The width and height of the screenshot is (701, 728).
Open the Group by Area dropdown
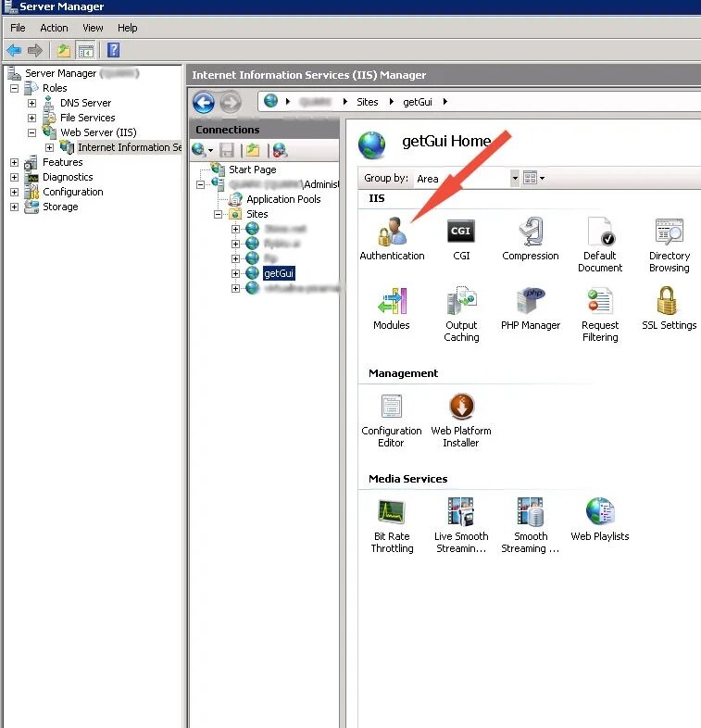tap(515, 178)
